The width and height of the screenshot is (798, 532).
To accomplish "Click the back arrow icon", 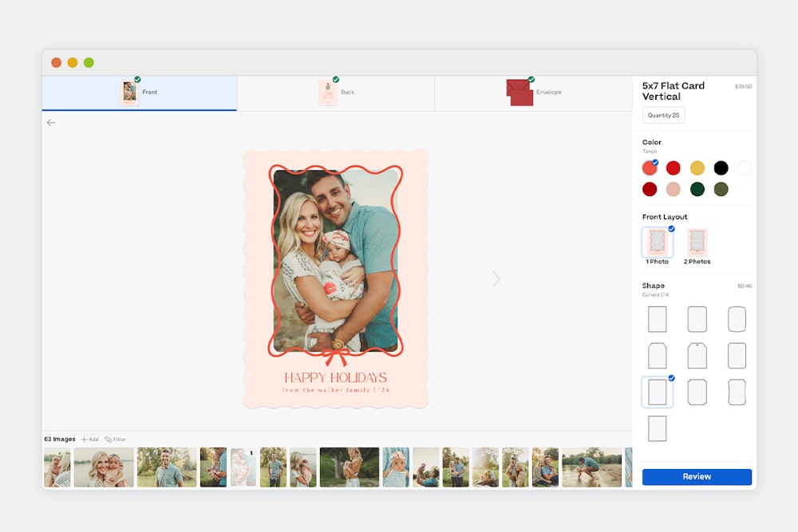I will [51, 123].
